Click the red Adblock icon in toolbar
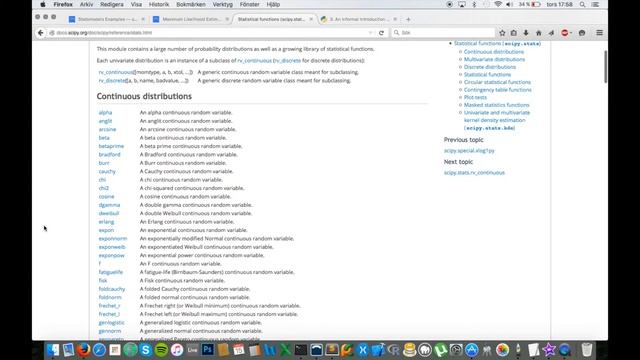This screenshot has height=360, width=640. point(565,33)
